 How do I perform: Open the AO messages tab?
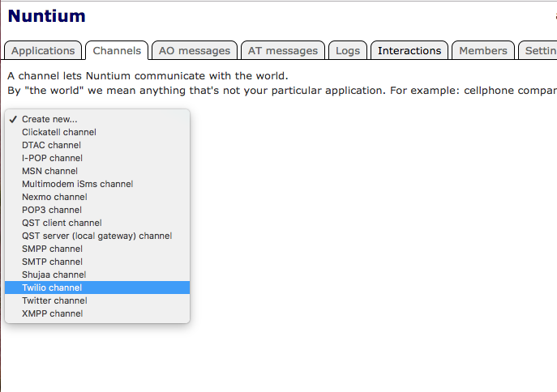point(195,50)
